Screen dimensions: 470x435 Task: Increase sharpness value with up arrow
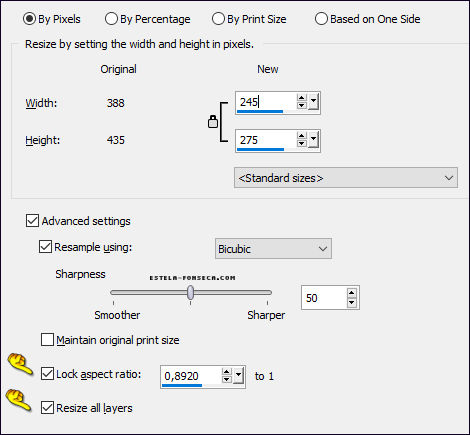click(352, 293)
